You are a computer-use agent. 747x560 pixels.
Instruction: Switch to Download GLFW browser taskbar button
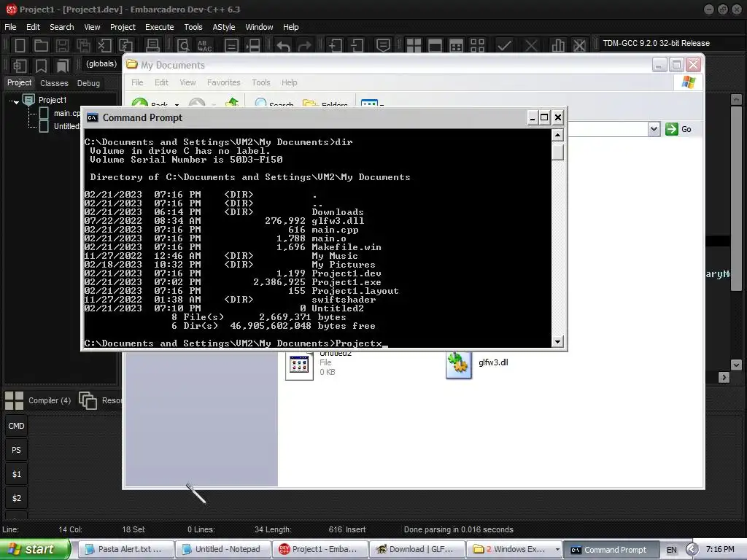click(x=417, y=550)
